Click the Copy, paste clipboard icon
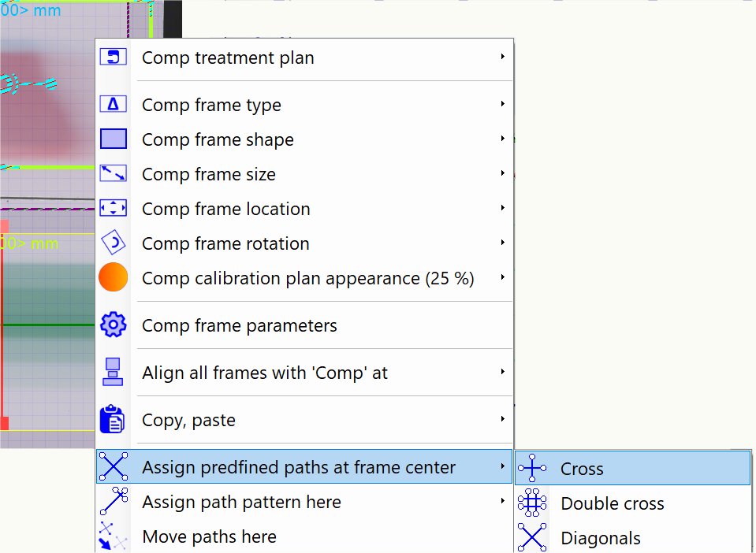The width and height of the screenshot is (756, 553). tap(114, 420)
